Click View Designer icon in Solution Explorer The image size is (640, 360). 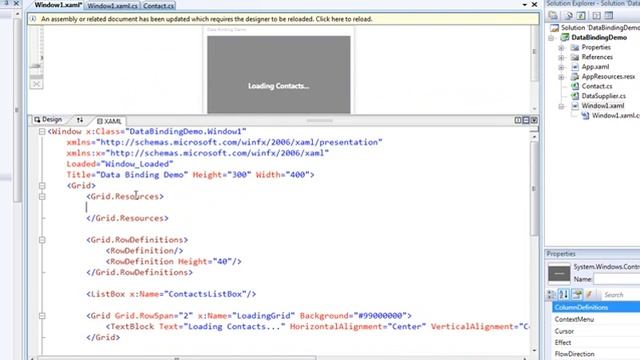609,16
